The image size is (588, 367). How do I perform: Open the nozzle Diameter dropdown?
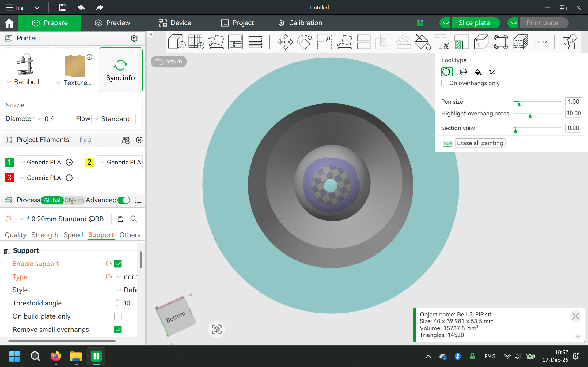[x=53, y=119]
